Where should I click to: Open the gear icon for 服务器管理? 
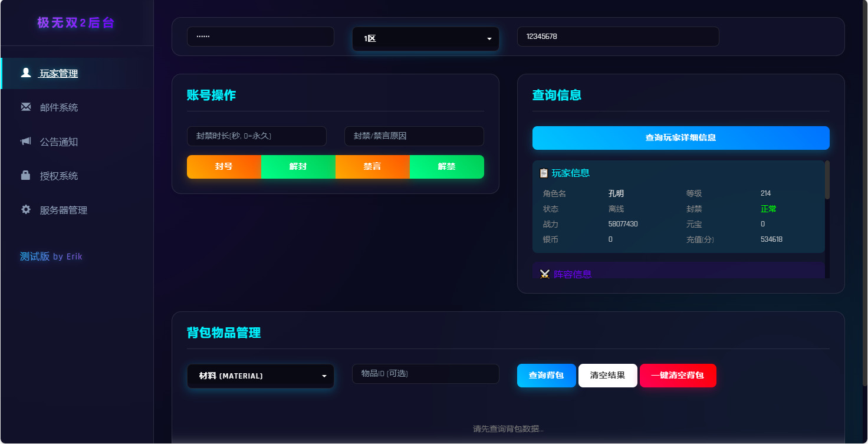tap(25, 209)
